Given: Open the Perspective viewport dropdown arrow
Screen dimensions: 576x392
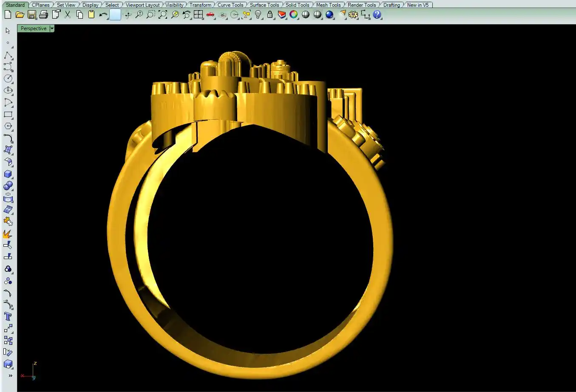Looking at the screenshot, I should [52, 28].
